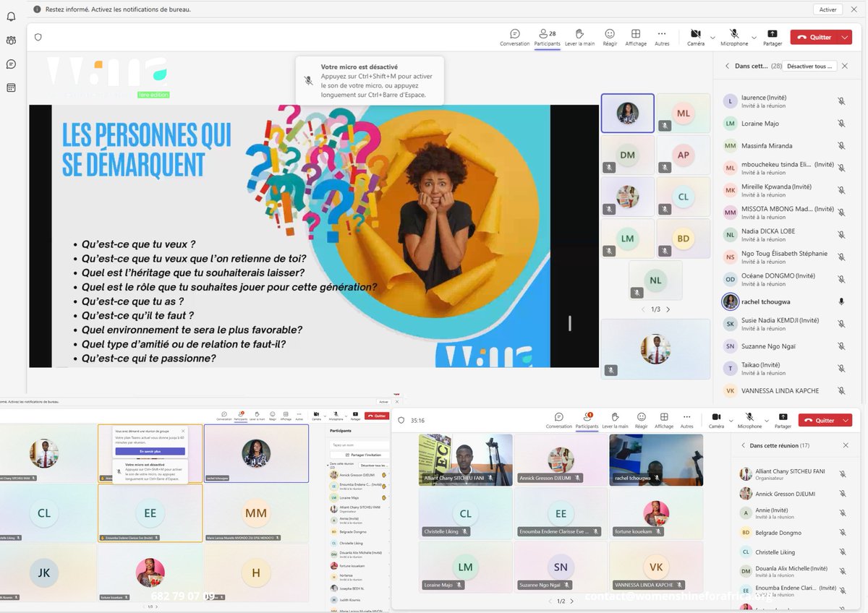The width and height of the screenshot is (868, 613).
Task: Open Participants tab in bottom-left window
Action: click(x=241, y=416)
